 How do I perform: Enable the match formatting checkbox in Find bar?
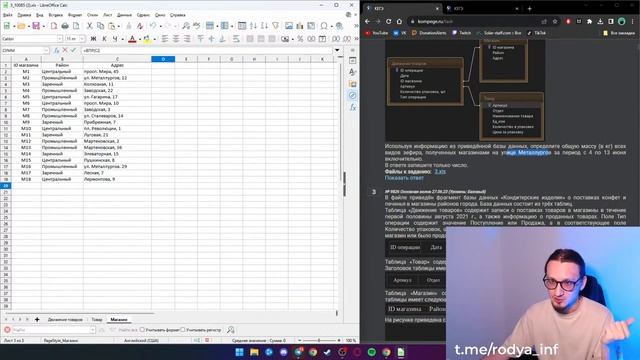tap(142, 329)
